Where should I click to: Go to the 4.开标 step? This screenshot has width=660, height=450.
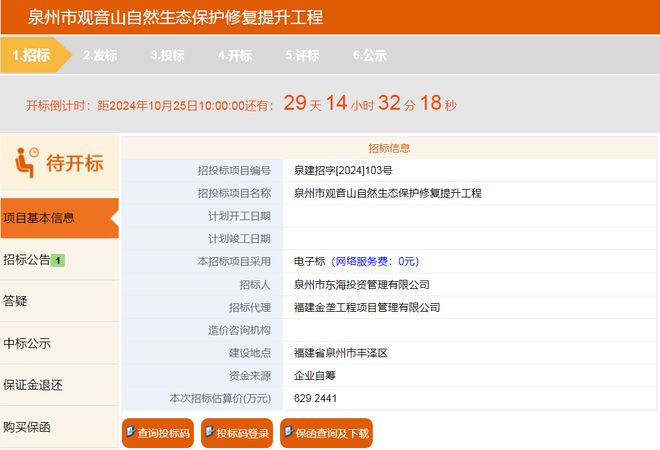(235, 55)
